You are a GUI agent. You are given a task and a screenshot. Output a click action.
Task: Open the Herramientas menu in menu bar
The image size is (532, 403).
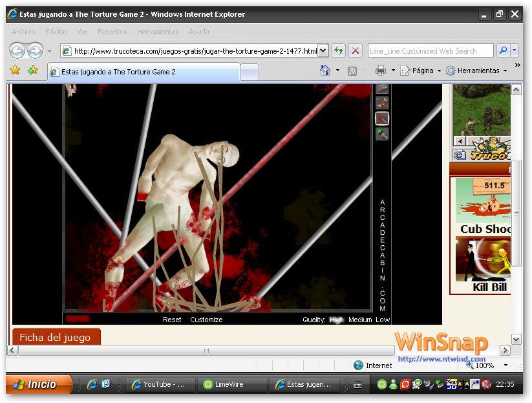pyautogui.click(x=158, y=32)
